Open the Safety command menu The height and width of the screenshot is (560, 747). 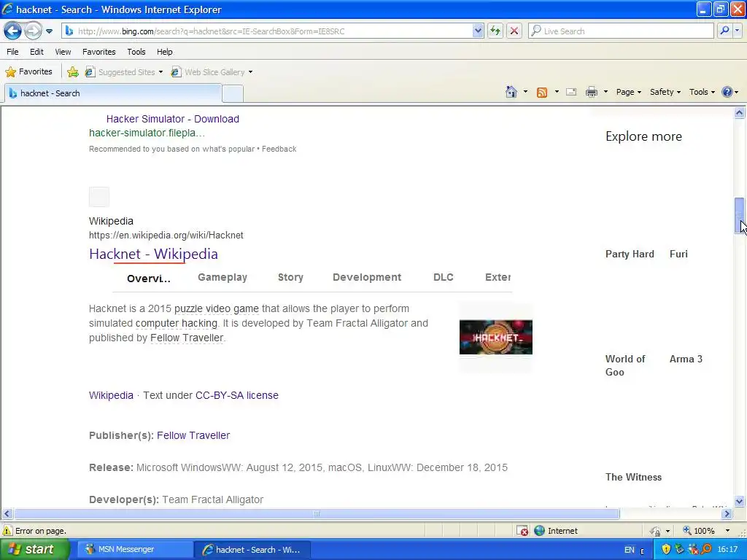coord(665,92)
